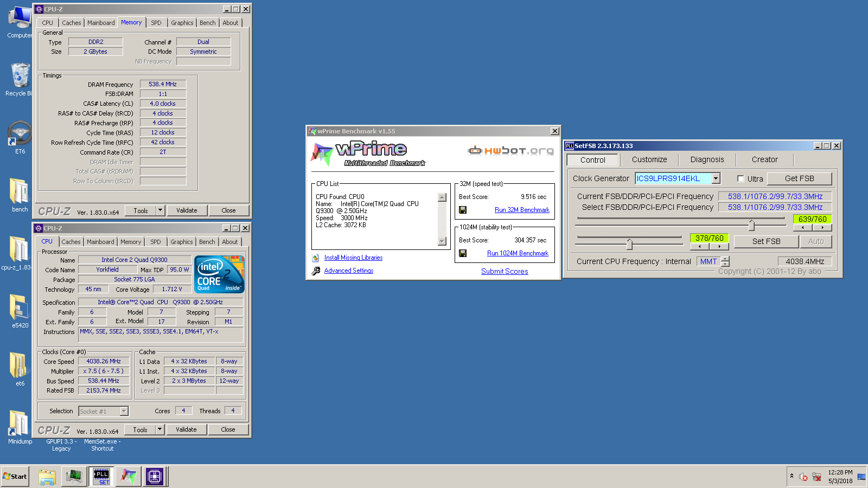Click the wrench icon beside Advanced Settings
The image size is (868, 488).
click(x=316, y=271)
